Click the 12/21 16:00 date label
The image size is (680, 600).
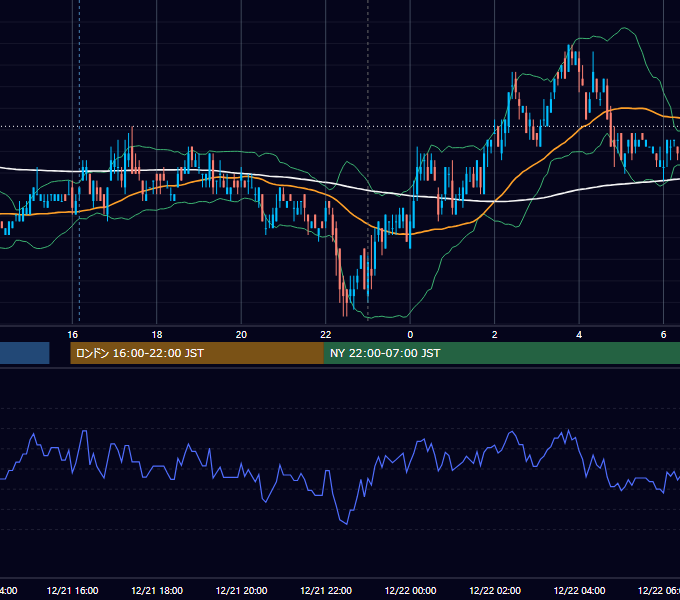click(72, 590)
